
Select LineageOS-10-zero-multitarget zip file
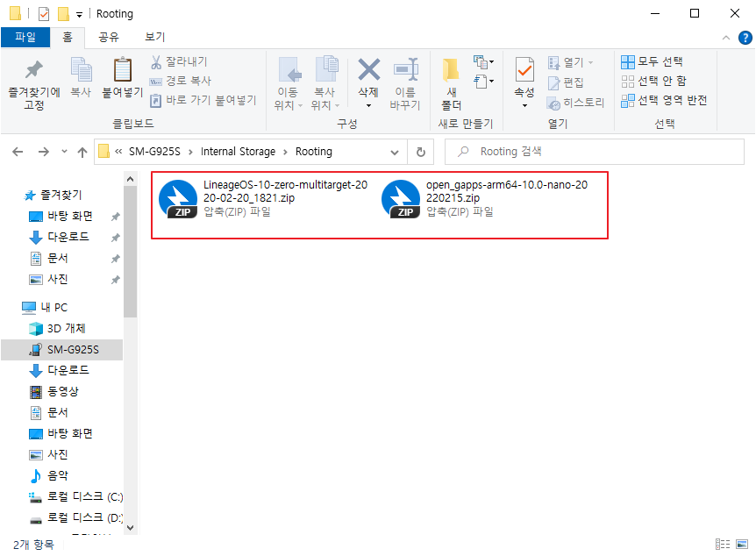[264, 198]
